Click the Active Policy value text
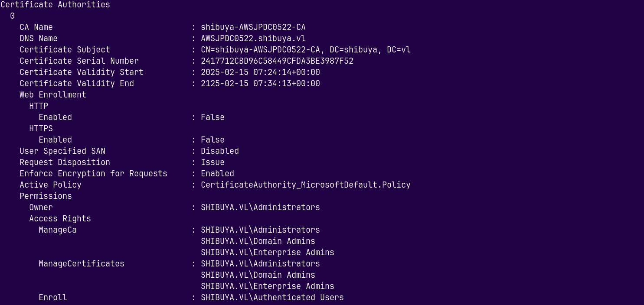 click(x=305, y=185)
